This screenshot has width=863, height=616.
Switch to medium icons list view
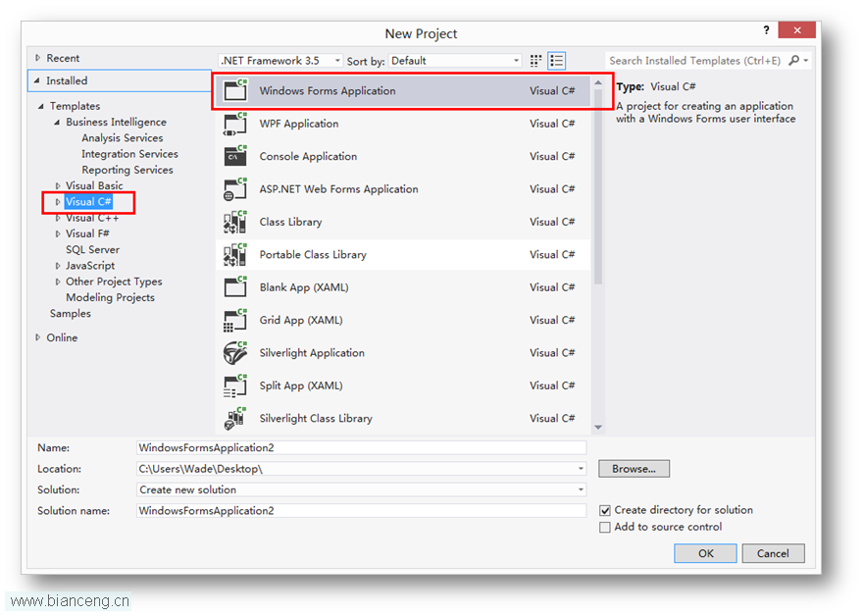556,61
